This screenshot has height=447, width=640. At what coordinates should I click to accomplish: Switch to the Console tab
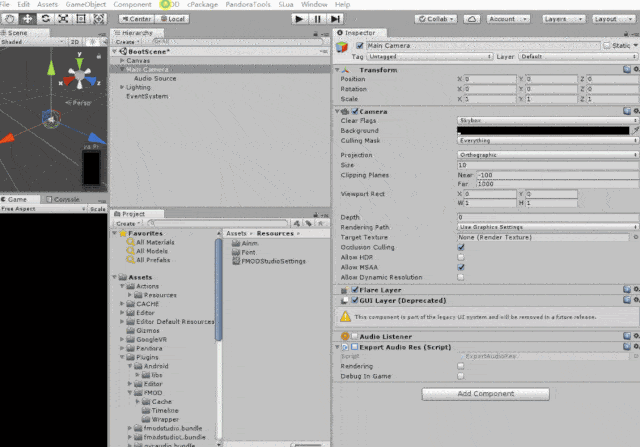click(66, 199)
